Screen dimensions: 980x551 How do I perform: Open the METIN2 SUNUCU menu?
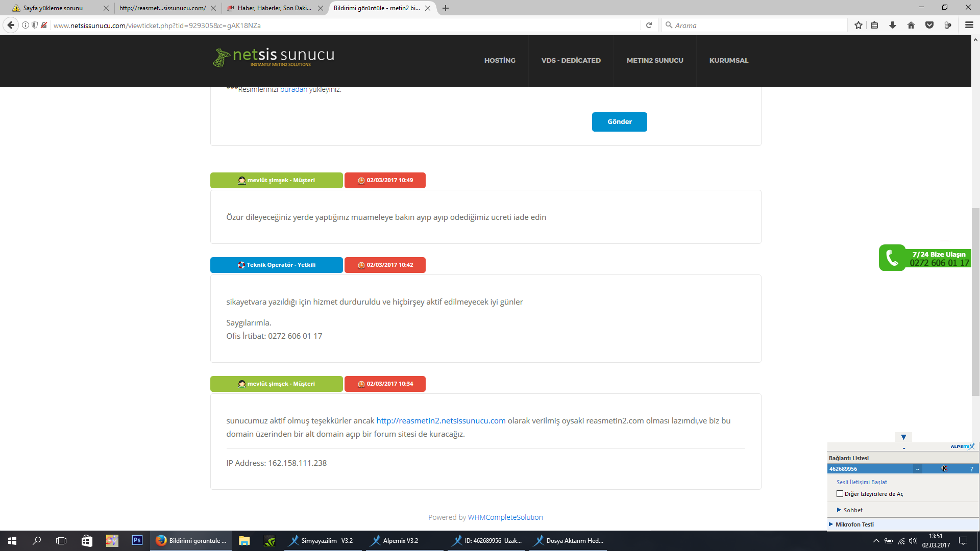click(x=655, y=60)
